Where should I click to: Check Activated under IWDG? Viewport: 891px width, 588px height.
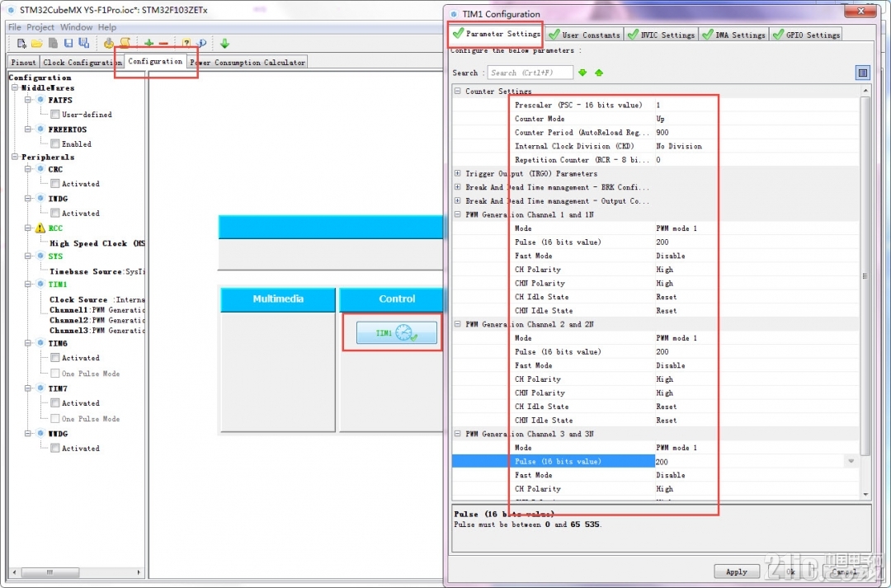coord(55,214)
